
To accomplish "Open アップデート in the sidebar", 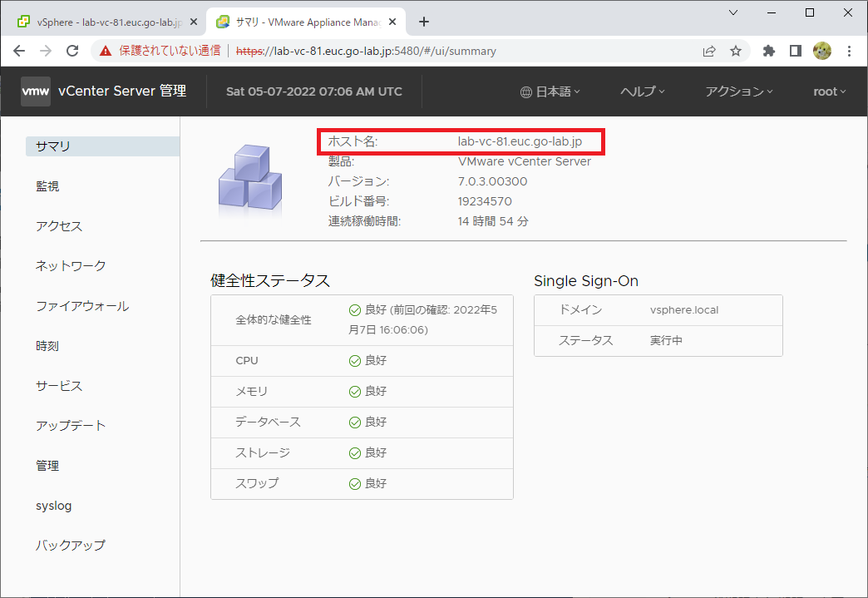I will pos(71,426).
